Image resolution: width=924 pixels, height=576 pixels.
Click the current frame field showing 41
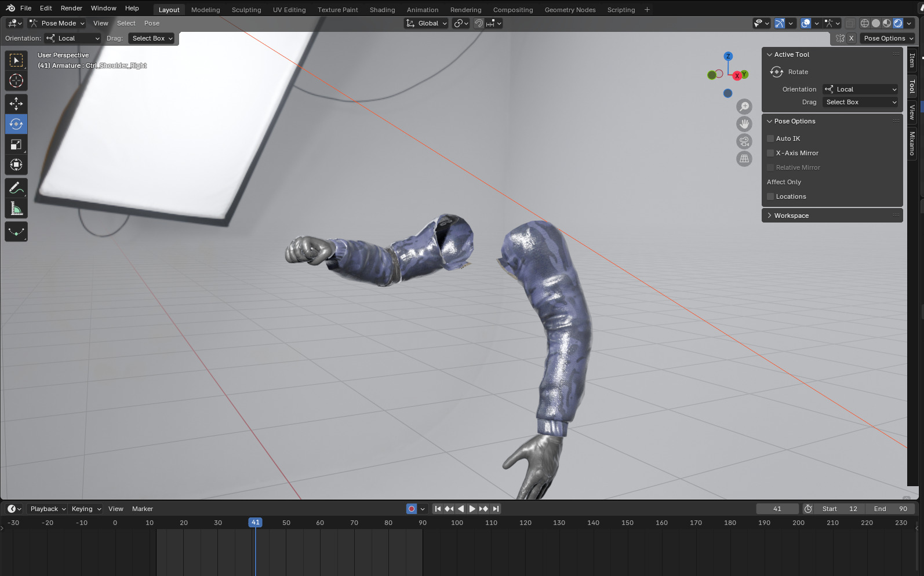777,509
